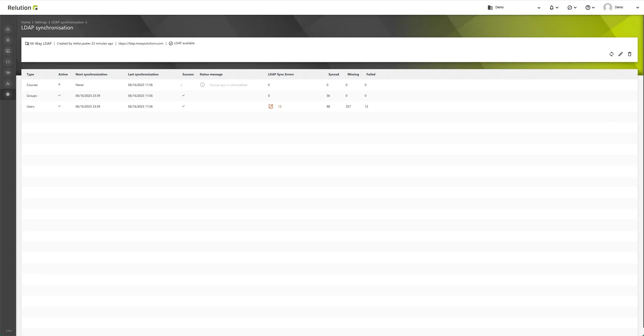Viewport: 644px width, 336px height.
Task: Select the Courses row type cell
Action: pos(32,85)
